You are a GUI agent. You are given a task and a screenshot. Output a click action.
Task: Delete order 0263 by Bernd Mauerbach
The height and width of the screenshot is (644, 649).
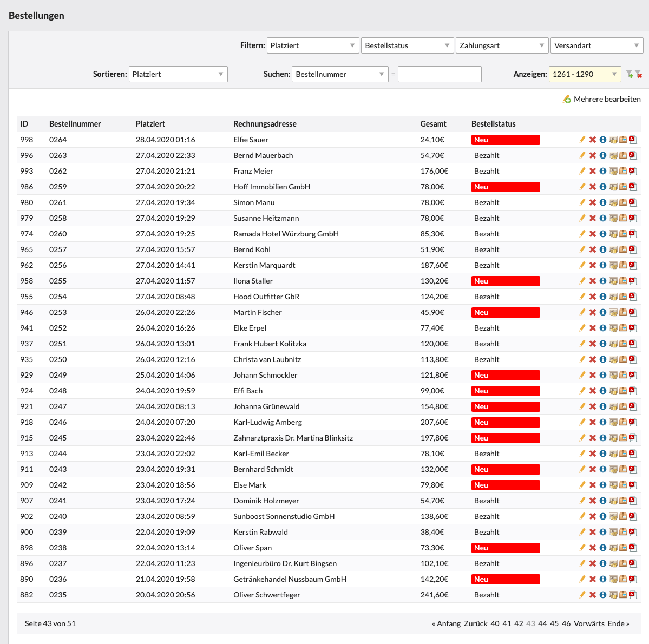pos(593,155)
